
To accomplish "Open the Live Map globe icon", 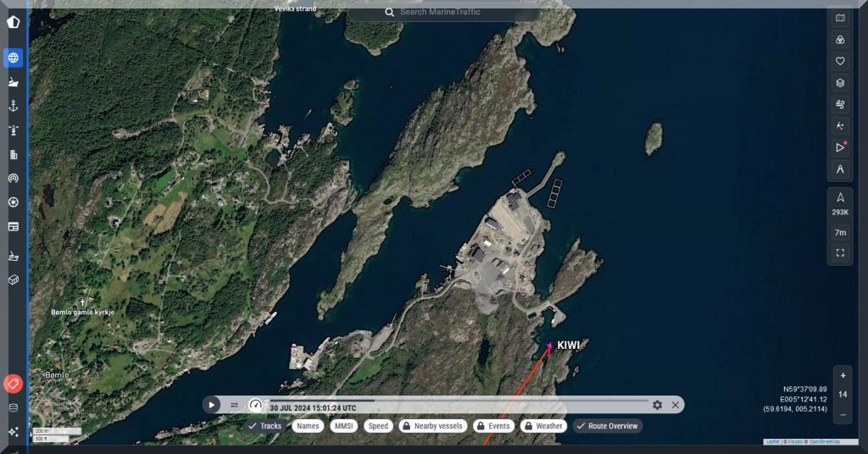I will [x=13, y=58].
